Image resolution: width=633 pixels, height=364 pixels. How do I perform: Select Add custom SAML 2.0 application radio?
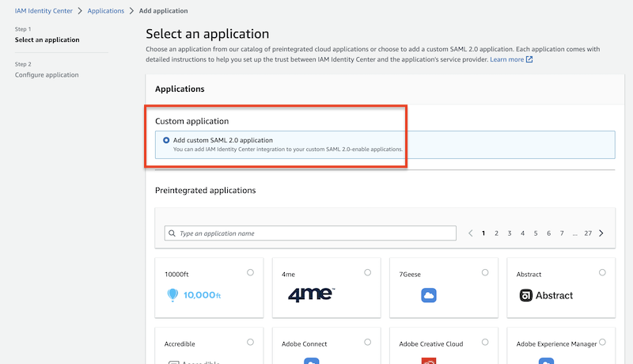tap(166, 140)
